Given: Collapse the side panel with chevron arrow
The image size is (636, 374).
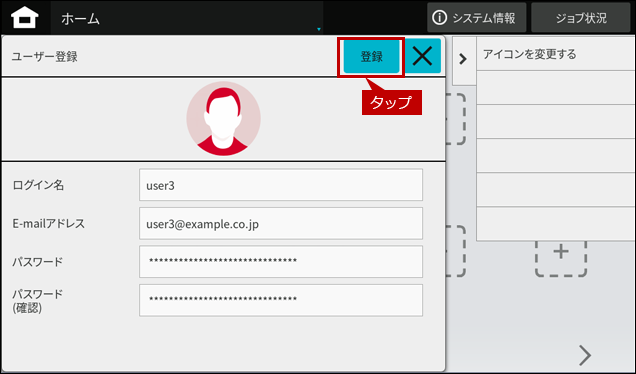Looking at the screenshot, I should tap(463, 60).
